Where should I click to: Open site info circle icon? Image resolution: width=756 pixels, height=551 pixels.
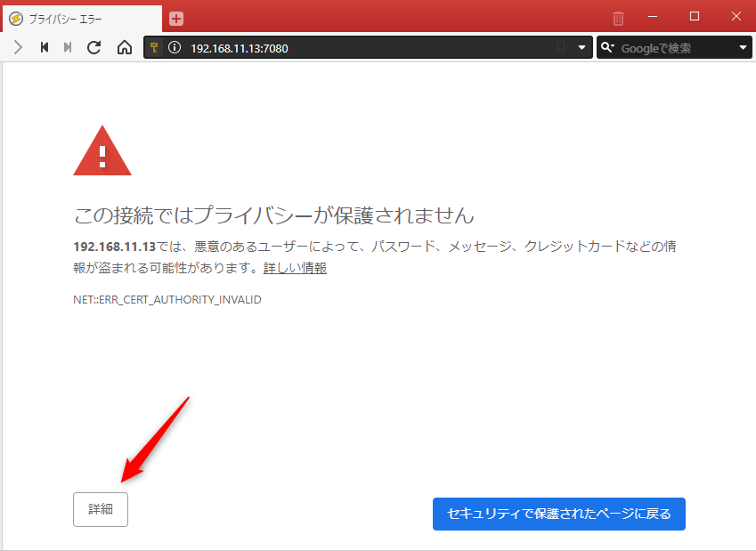(175, 48)
